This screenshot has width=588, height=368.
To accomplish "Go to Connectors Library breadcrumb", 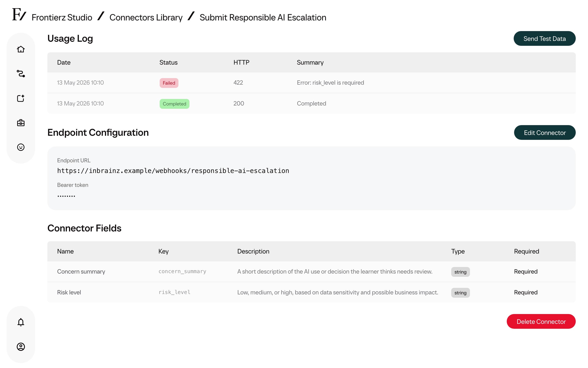I will [146, 18].
